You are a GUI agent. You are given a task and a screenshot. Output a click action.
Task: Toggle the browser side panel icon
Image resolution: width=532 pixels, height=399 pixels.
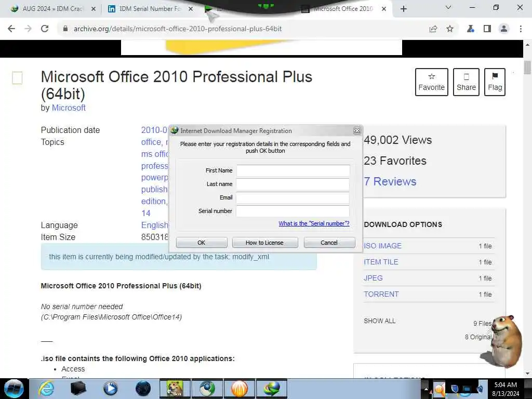pos(487,29)
